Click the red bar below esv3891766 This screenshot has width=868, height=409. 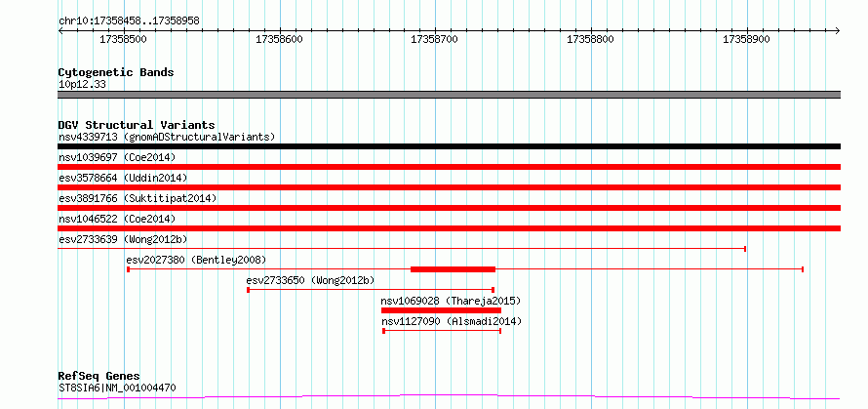pyautogui.click(x=449, y=208)
